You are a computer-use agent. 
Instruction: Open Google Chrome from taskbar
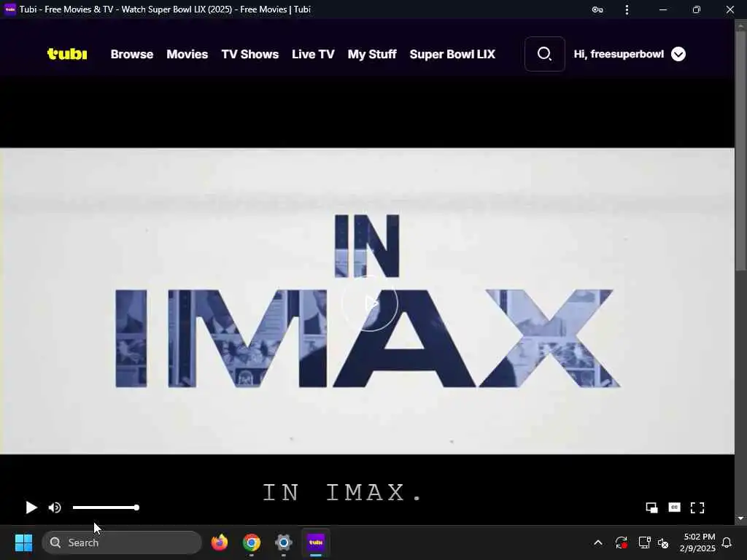click(252, 542)
